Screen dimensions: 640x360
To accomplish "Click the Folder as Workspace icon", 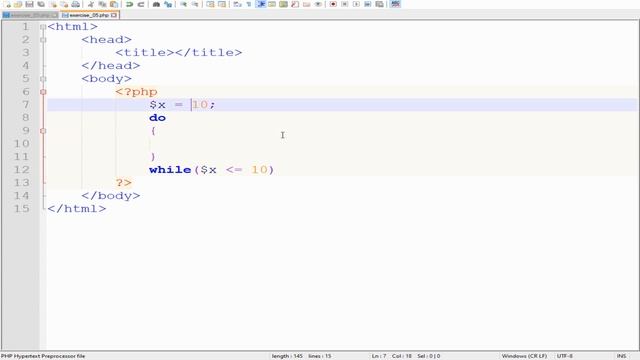I will pos(307,4).
